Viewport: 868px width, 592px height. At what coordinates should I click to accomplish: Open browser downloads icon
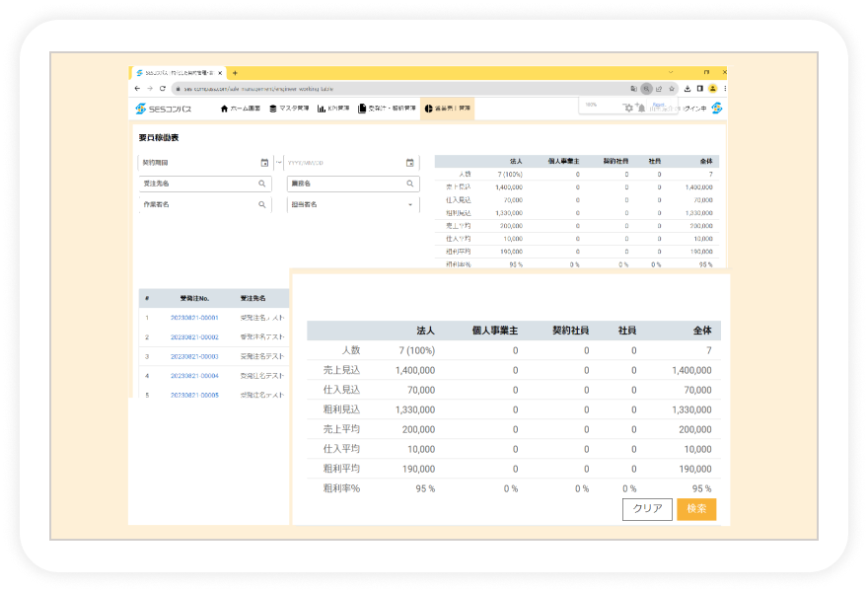coord(687,89)
